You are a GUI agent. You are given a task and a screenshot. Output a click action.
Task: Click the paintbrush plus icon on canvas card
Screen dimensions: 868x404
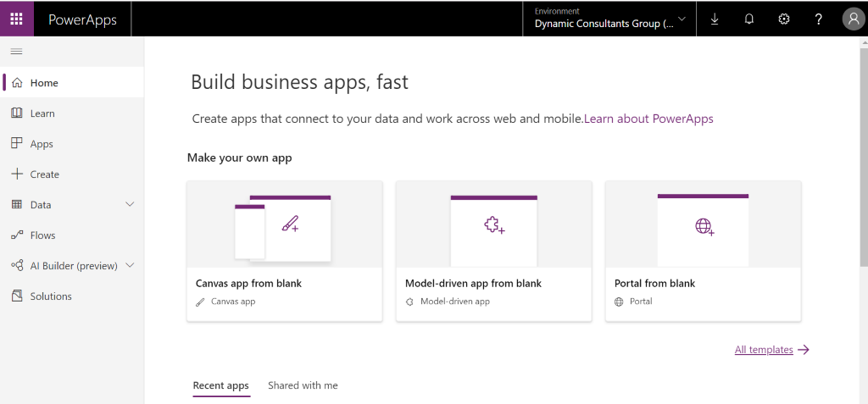290,224
